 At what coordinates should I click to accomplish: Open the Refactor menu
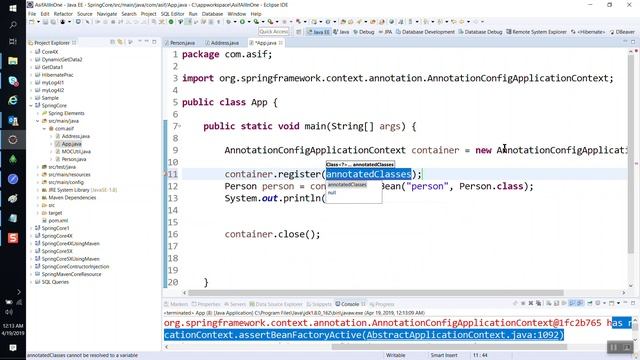(x=63, y=14)
